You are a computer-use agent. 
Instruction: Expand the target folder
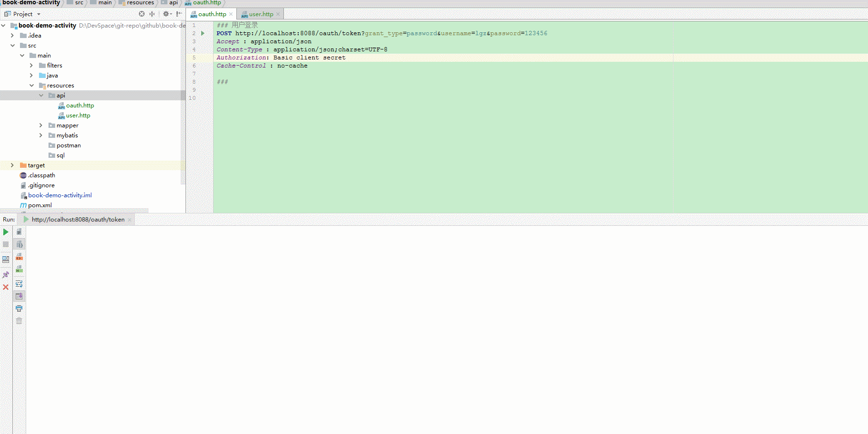click(x=12, y=165)
